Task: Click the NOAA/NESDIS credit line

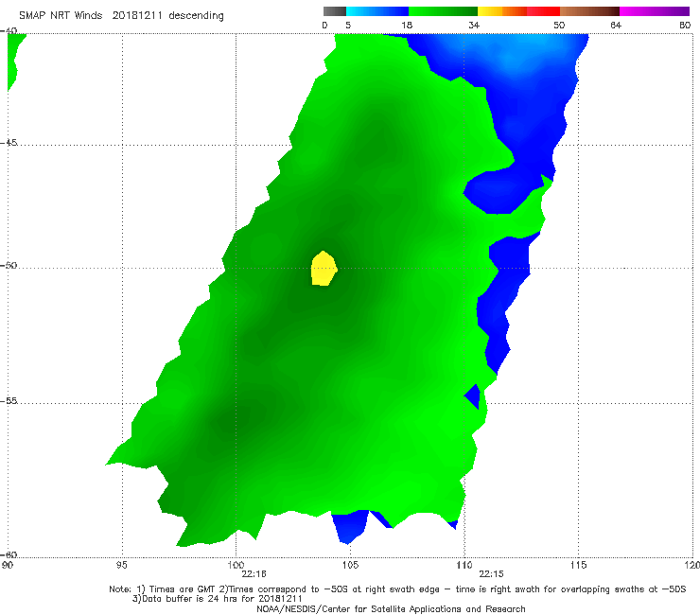Action: pos(391,609)
